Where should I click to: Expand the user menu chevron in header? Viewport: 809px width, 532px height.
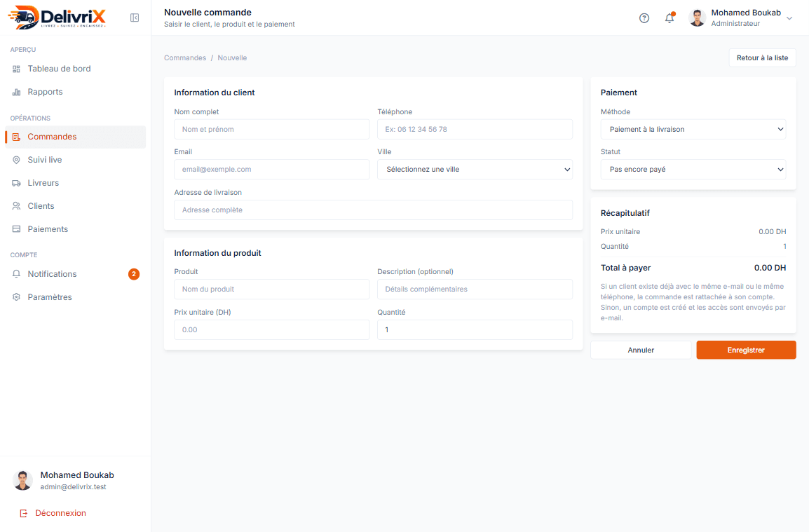tap(789, 18)
